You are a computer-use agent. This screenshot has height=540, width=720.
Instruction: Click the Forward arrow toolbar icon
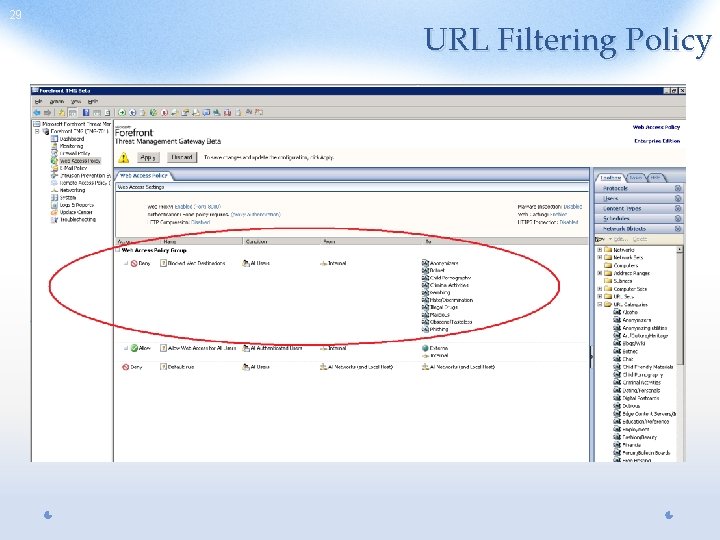(47, 112)
